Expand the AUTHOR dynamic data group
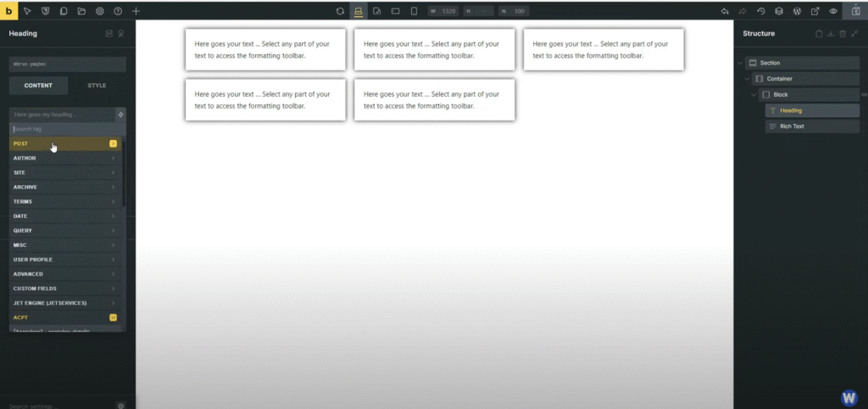The image size is (868, 409). click(x=65, y=158)
